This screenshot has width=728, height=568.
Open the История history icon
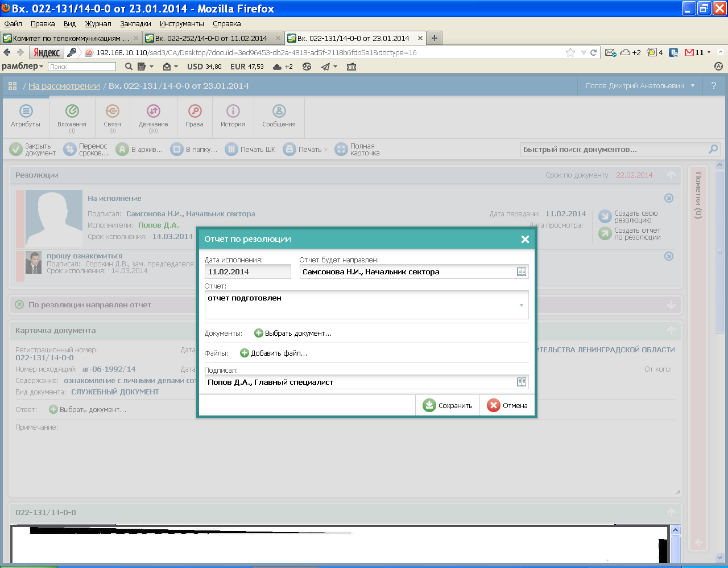[x=233, y=111]
